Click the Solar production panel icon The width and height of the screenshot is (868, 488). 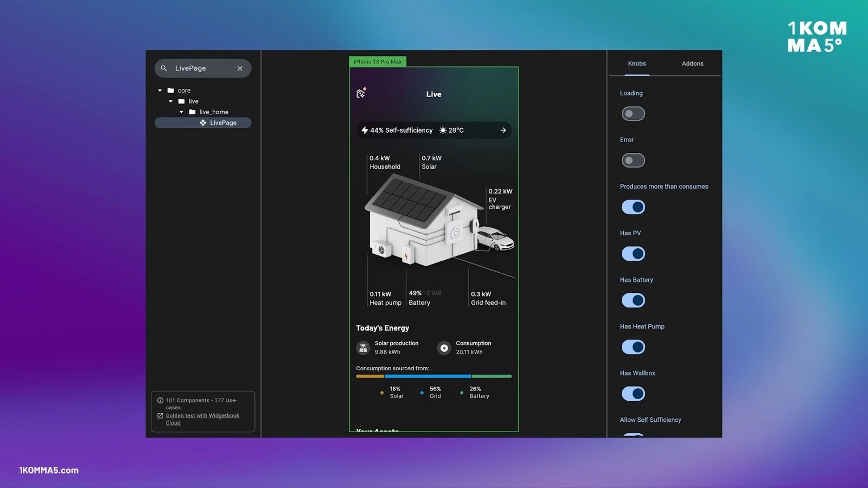362,348
